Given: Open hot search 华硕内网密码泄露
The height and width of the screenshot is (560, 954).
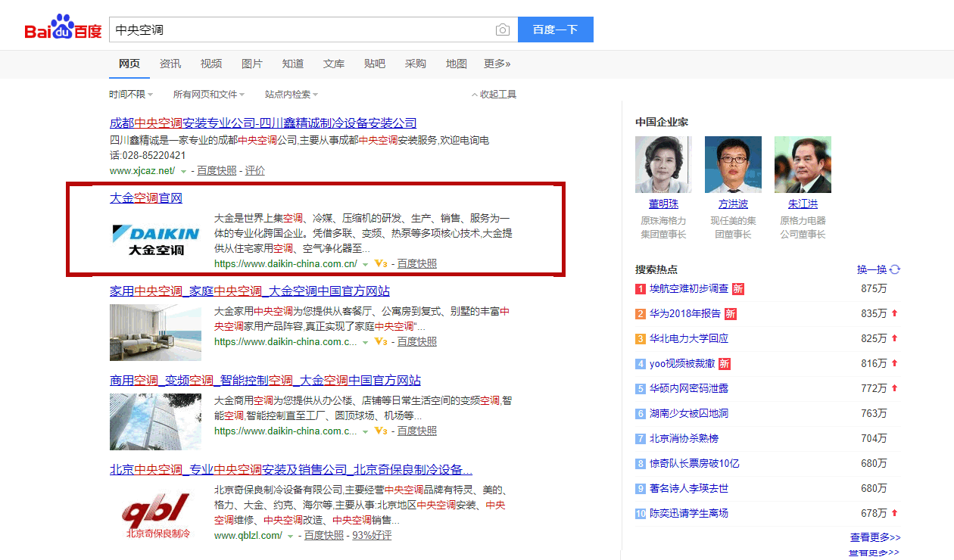Looking at the screenshot, I should tap(689, 388).
